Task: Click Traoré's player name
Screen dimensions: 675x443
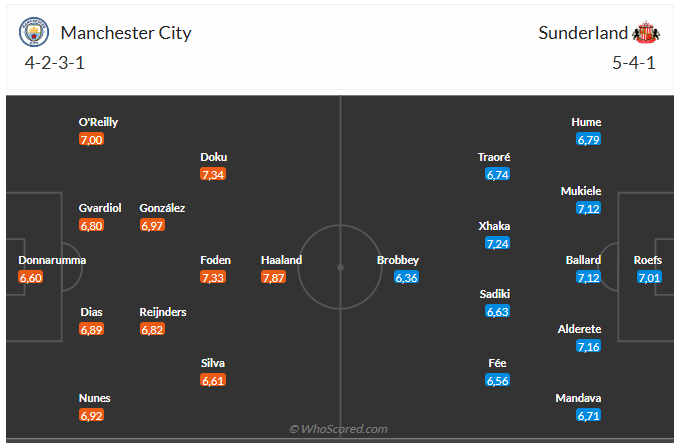Action: [495, 157]
